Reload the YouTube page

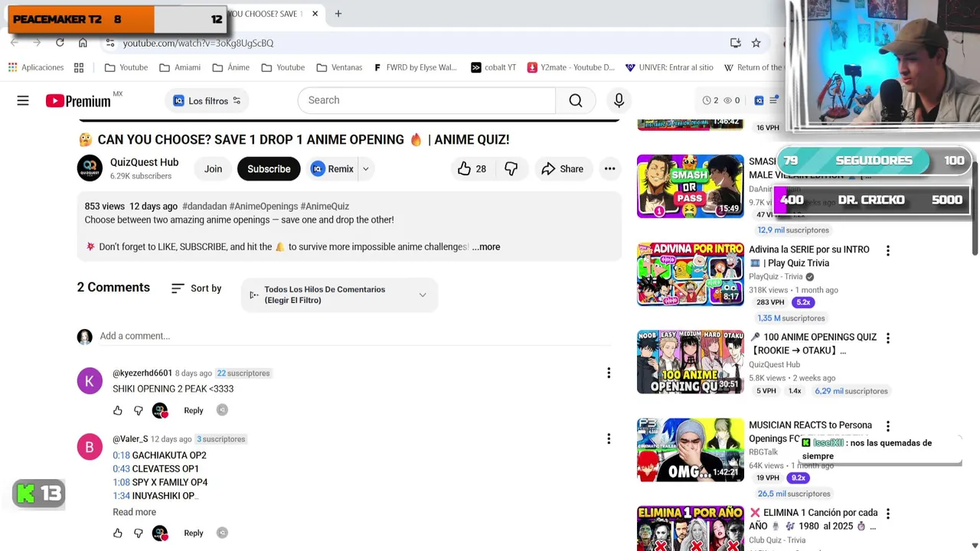click(x=60, y=43)
